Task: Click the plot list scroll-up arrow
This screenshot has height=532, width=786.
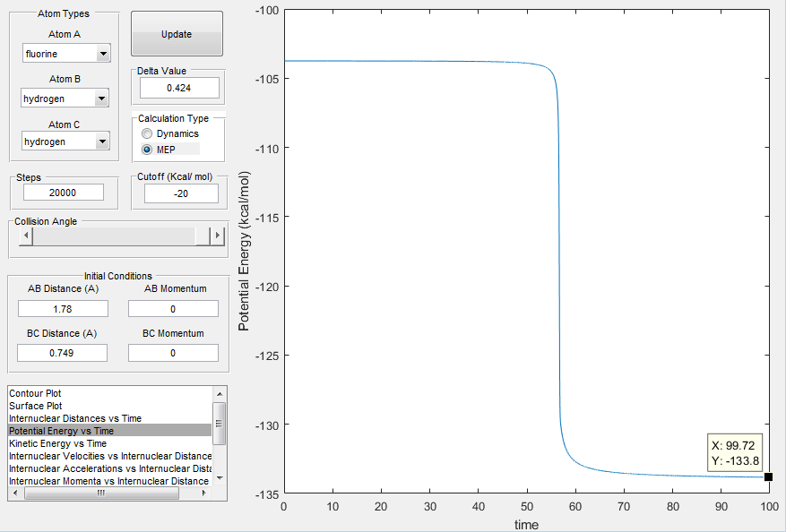Action: [x=220, y=394]
